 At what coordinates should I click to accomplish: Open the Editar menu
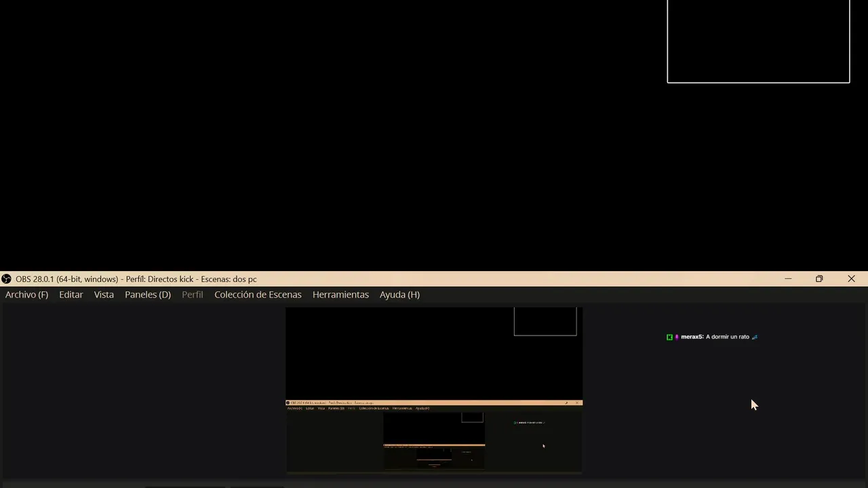(x=71, y=295)
